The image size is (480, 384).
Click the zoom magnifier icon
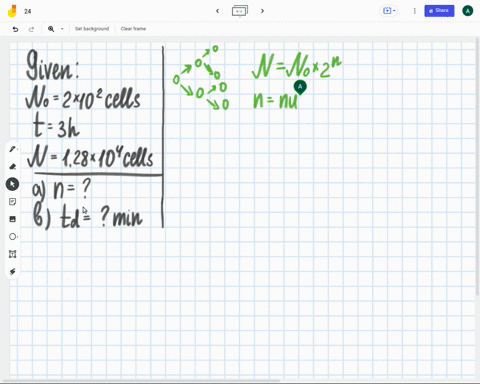click(51, 29)
